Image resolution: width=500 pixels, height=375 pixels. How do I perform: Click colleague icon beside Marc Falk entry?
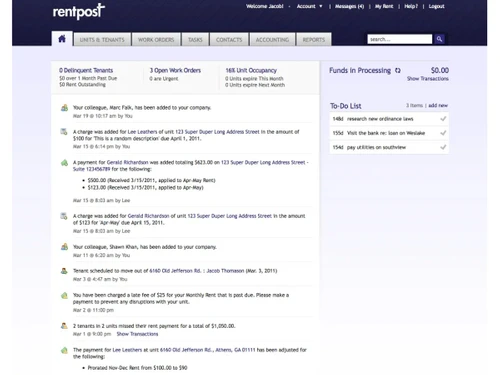tap(64, 108)
